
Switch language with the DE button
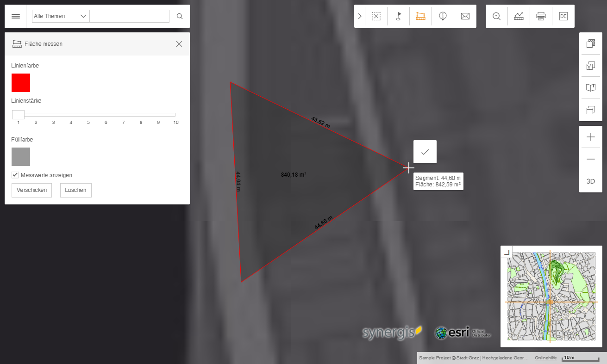[563, 16]
